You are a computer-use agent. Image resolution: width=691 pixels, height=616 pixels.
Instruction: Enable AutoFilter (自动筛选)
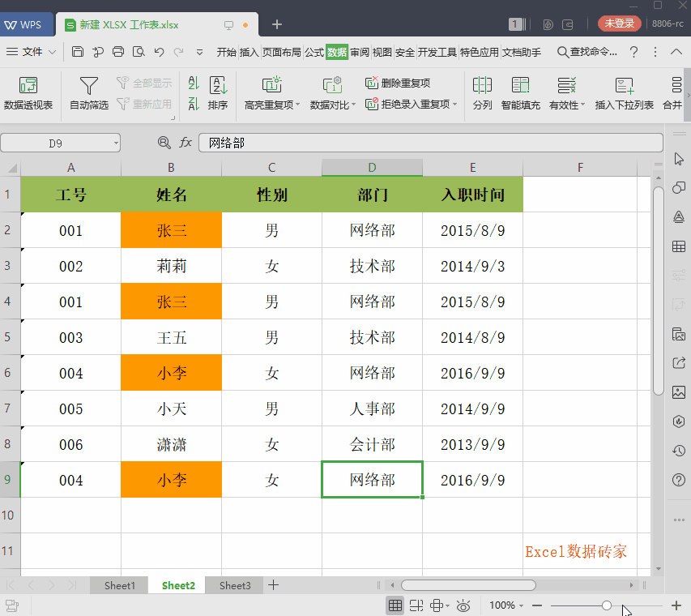[89, 93]
